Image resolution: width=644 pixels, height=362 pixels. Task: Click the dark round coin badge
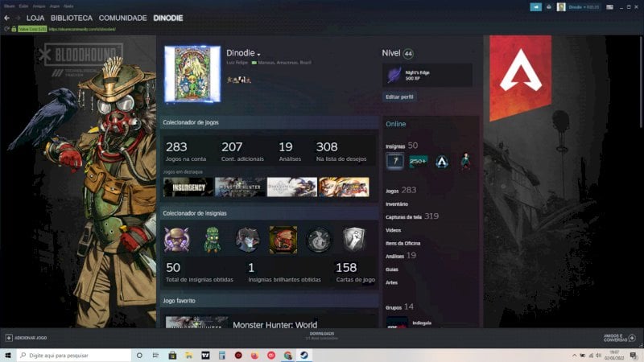(x=319, y=239)
